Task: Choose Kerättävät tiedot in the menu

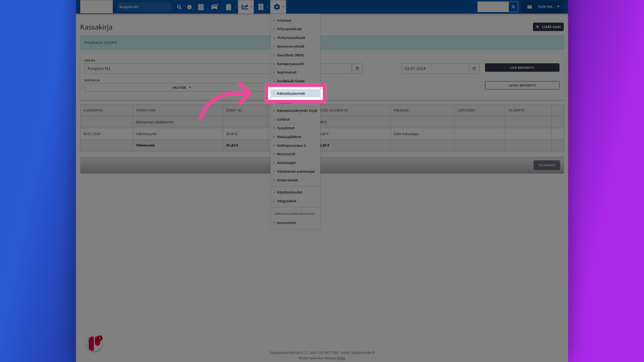Action: point(290,81)
